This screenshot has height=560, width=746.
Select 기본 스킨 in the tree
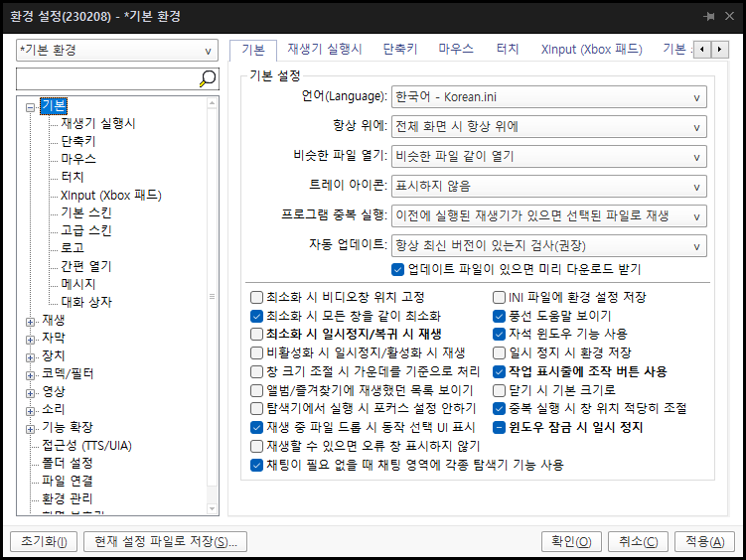86,212
